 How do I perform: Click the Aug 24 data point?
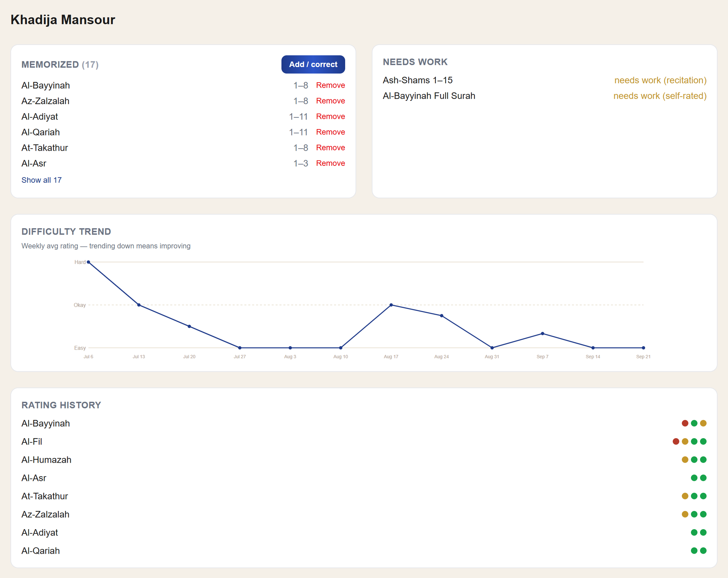pyautogui.click(x=442, y=316)
